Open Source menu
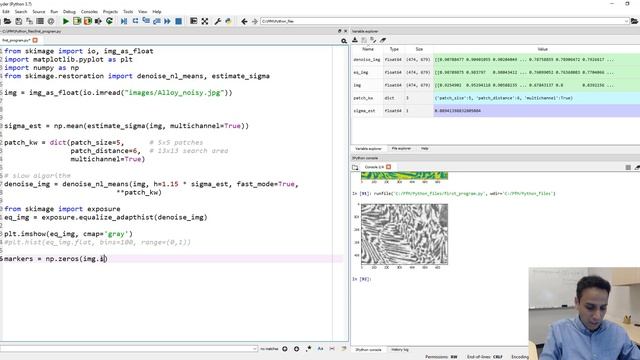Screen dimensions: 640x360 click(39, 12)
